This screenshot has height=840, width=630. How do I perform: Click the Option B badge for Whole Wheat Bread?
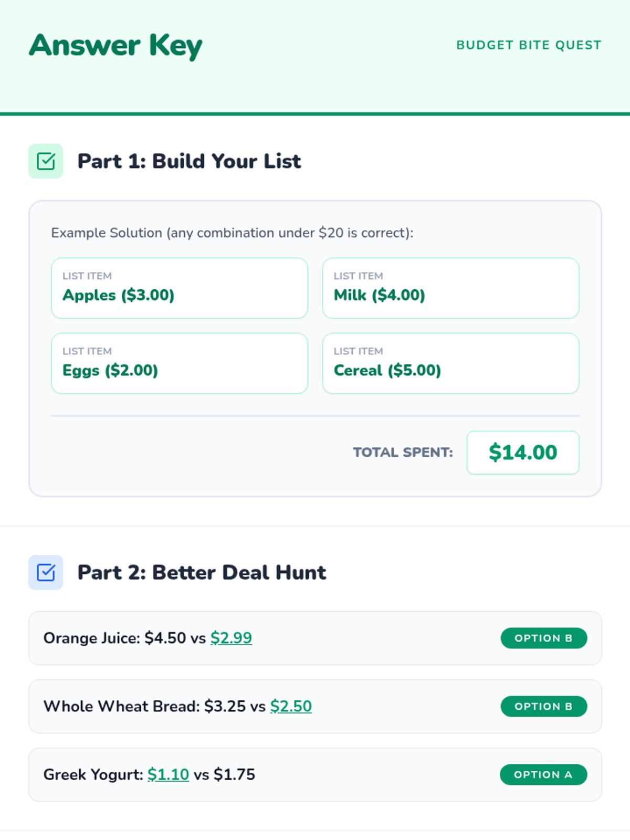[x=543, y=706]
